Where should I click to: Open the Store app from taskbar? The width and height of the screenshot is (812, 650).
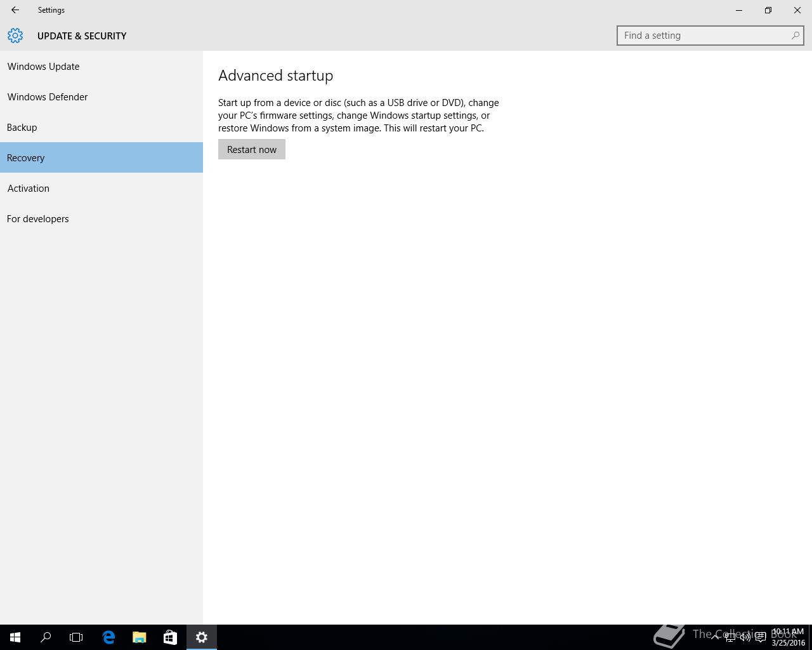pos(170,637)
